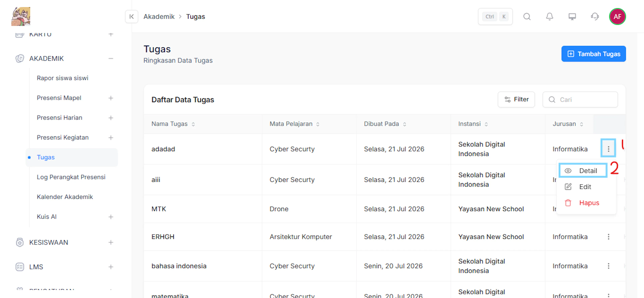
Task: Sort by the Dibuat Pada column arrows
Action: click(405, 124)
